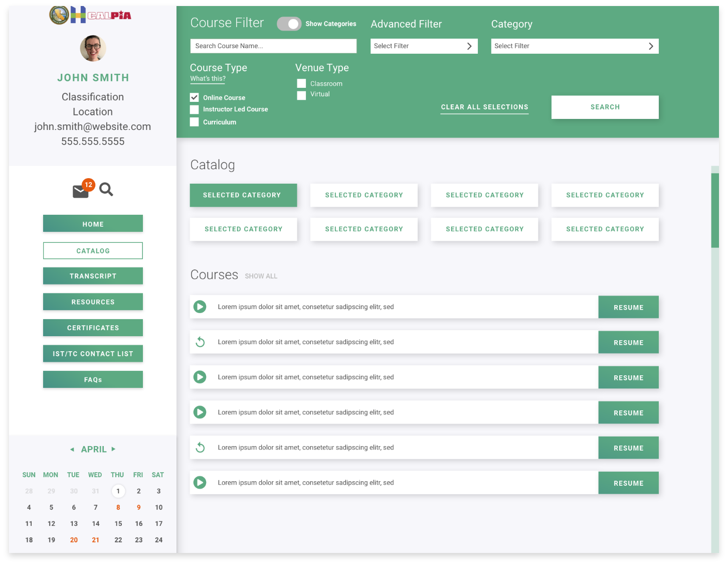Enable the Virtual venue checkbox

(x=301, y=95)
